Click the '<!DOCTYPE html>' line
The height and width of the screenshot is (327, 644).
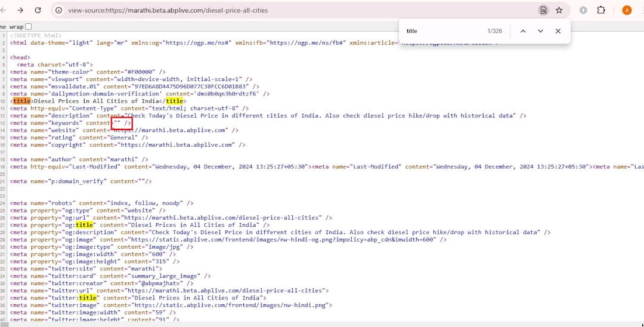click(36, 36)
